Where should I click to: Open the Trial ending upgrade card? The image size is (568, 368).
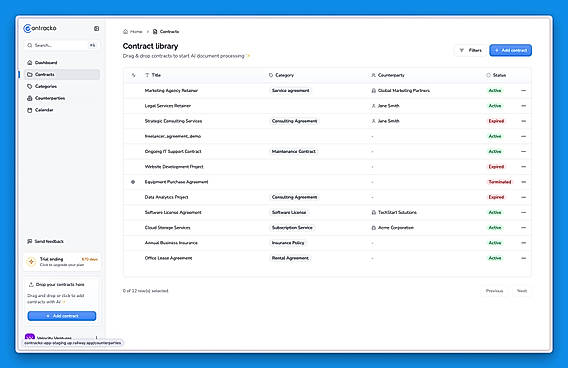(x=62, y=262)
